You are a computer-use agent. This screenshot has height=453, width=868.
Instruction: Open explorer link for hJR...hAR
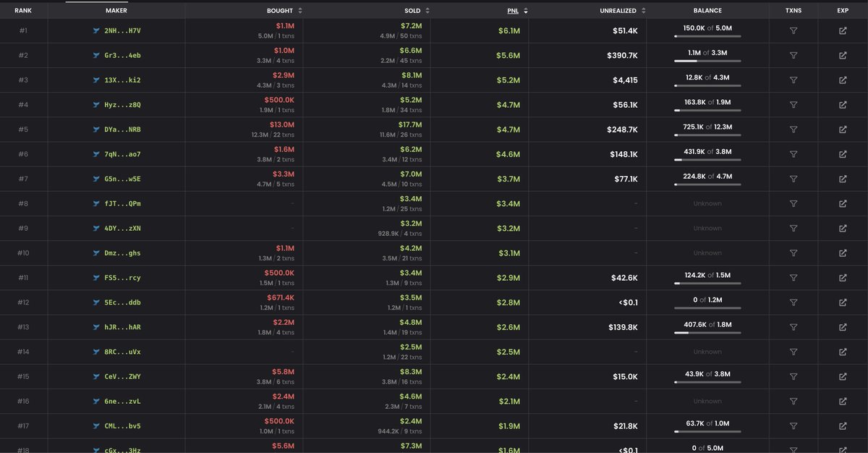coord(843,327)
